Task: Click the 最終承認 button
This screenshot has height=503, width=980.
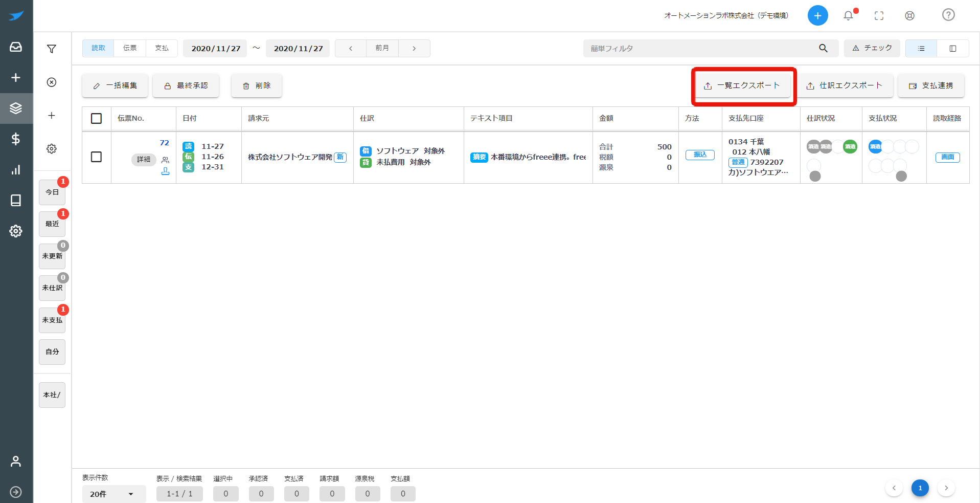Action: [186, 85]
